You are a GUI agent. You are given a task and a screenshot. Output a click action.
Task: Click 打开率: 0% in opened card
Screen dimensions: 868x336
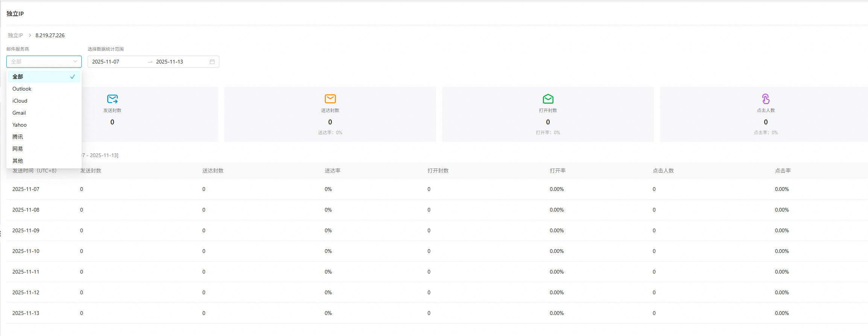(548, 133)
